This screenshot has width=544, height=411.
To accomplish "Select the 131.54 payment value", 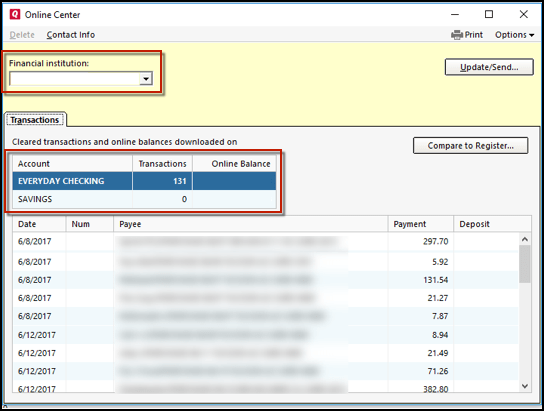I will (435, 280).
